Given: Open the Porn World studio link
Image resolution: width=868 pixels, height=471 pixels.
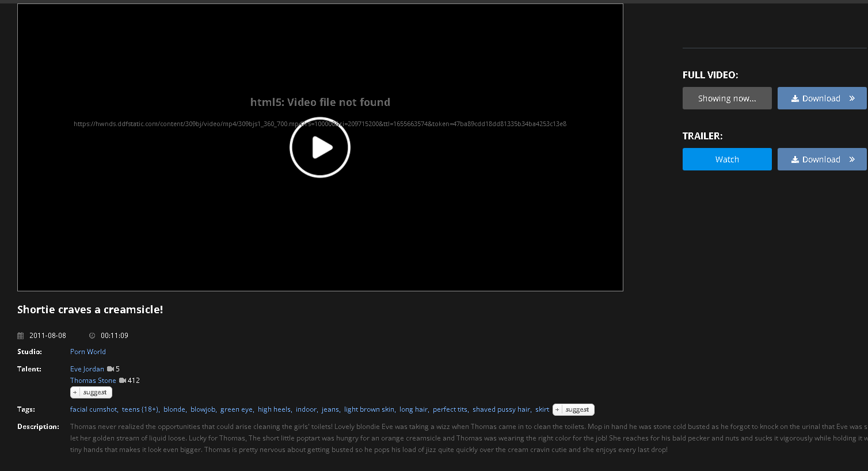Looking at the screenshot, I should pos(88,352).
